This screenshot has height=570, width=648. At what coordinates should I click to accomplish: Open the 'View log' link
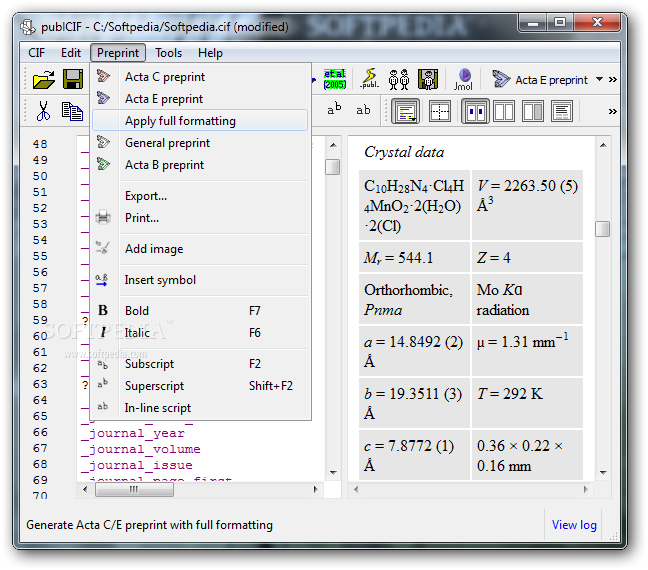click(574, 525)
